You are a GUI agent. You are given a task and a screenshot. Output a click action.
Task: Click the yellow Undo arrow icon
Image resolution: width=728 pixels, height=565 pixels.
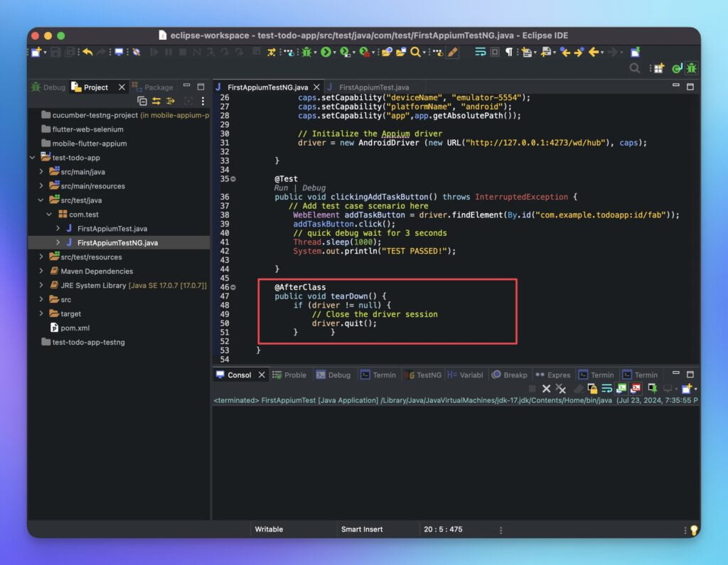click(87, 52)
